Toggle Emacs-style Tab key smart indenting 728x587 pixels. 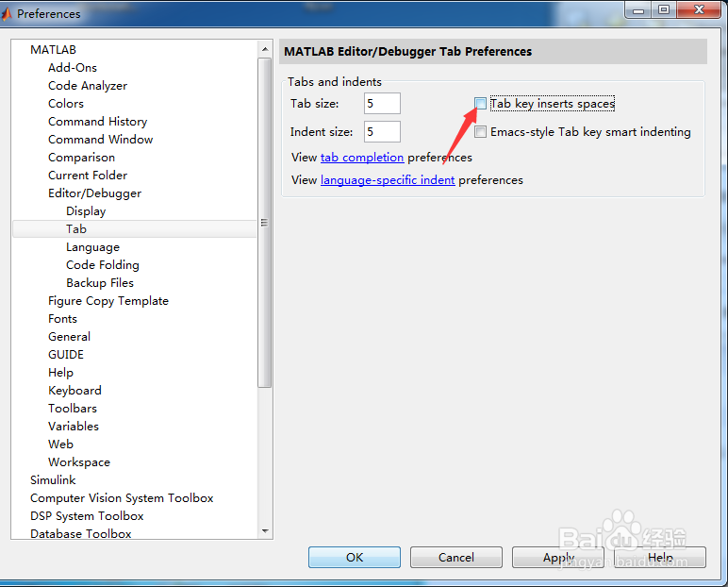click(481, 131)
